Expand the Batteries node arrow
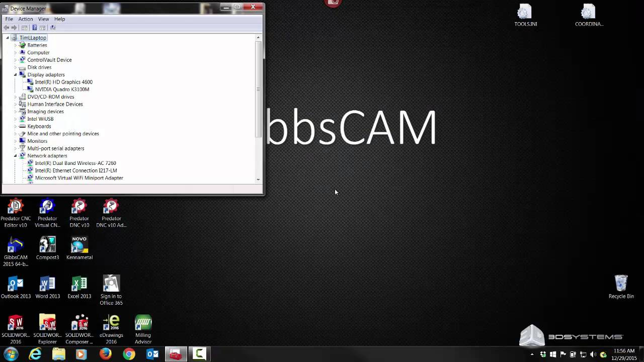The image size is (644, 362). 16,45
